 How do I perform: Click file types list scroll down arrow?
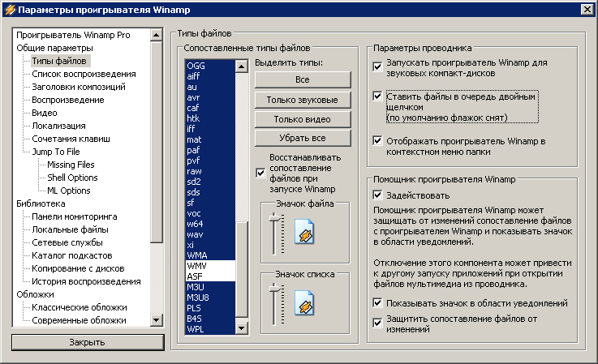click(x=241, y=329)
